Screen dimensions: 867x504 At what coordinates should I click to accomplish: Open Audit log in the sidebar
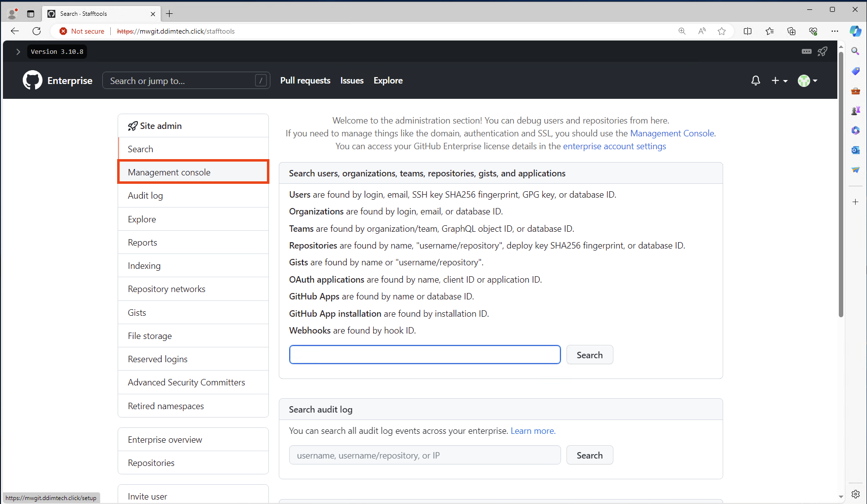tap(193, 195)
